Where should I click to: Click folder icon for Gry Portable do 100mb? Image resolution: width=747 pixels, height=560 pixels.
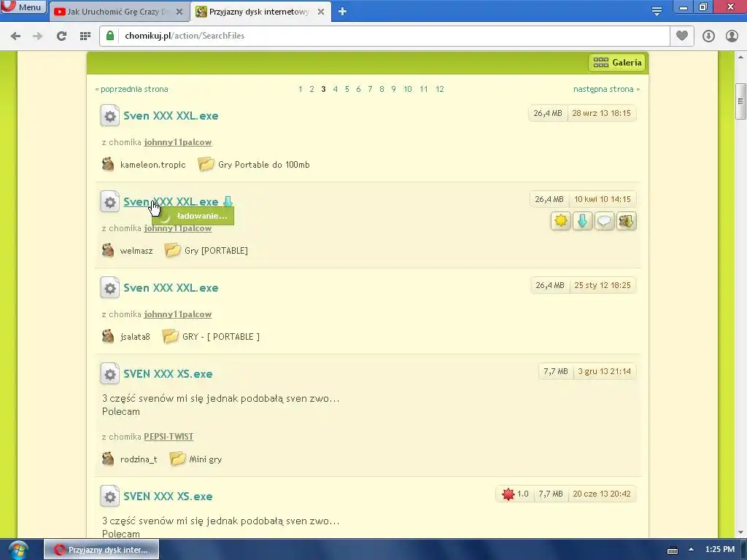coord(206,164)
